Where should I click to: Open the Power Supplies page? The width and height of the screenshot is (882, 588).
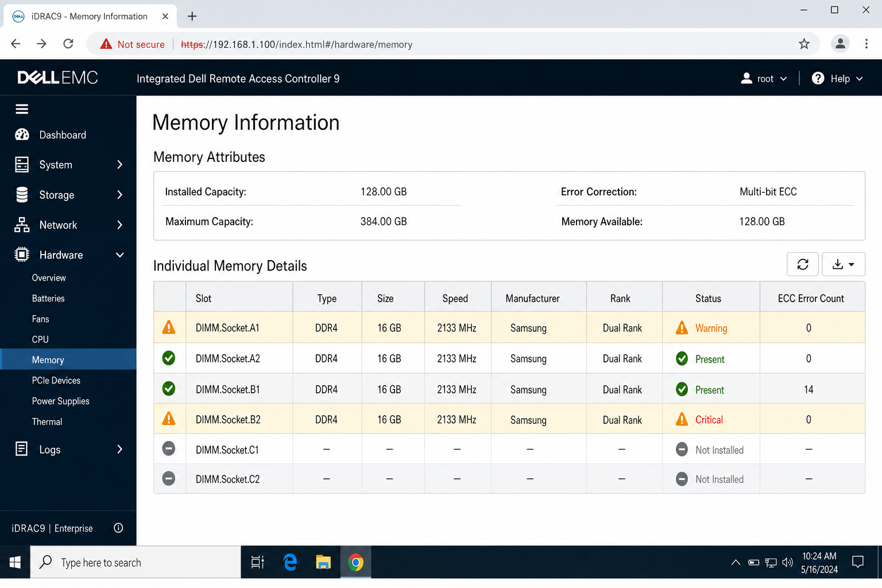pyautogui.click(x=61, y=401)
